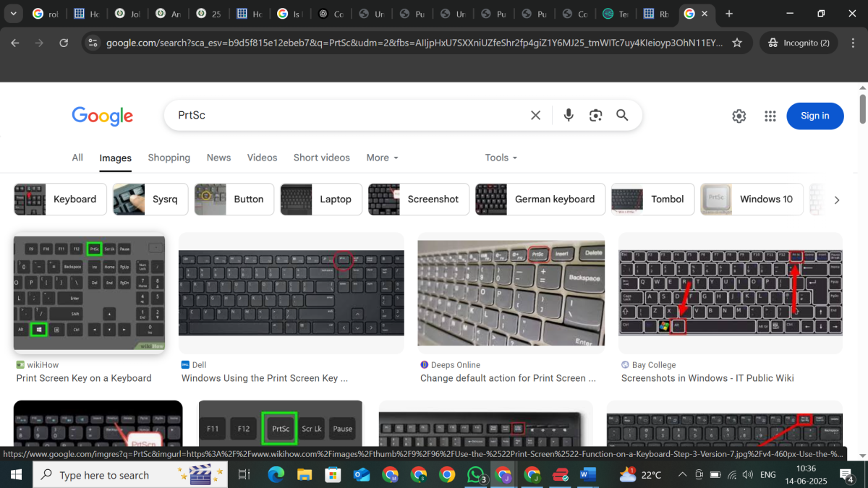Viewport: 868px width, 488px height.
Task: Click the Sign in button
Action: click(x=814, y=116)
